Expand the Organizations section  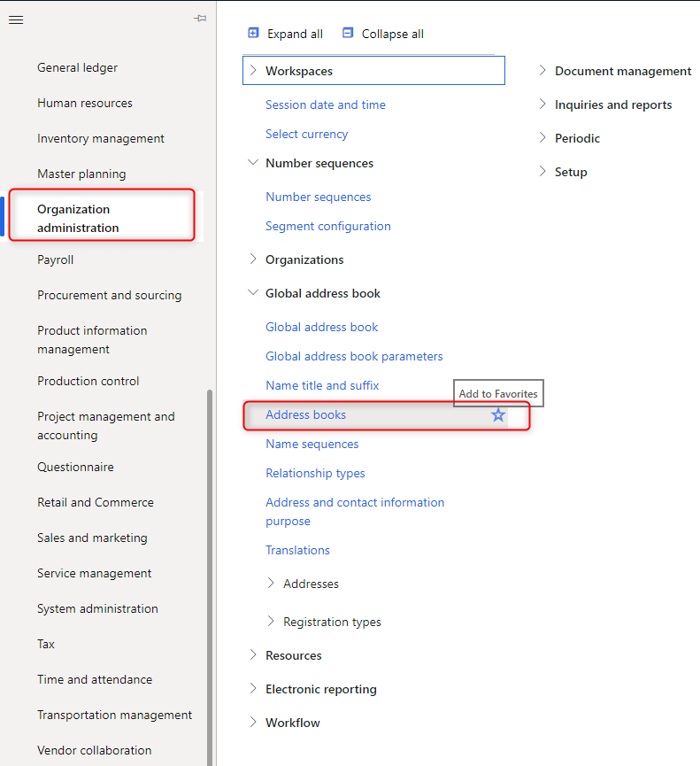pos(253,259)
